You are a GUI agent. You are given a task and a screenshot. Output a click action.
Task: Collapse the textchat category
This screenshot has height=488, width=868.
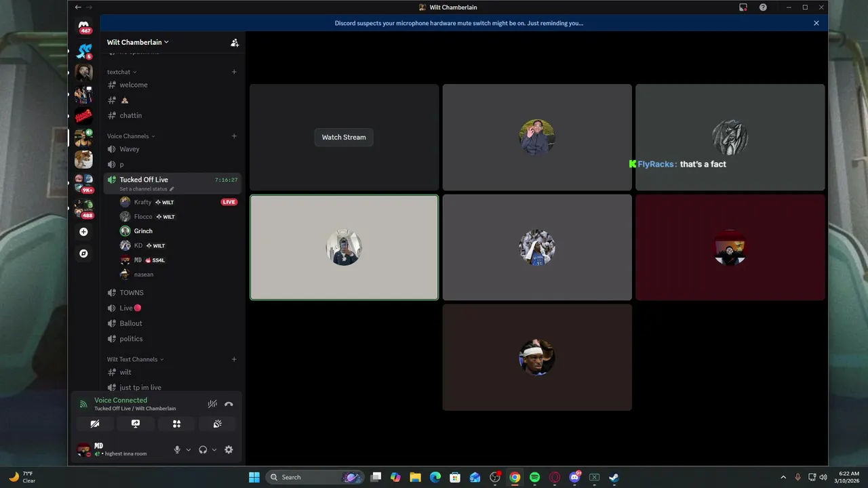pos(121,72)
